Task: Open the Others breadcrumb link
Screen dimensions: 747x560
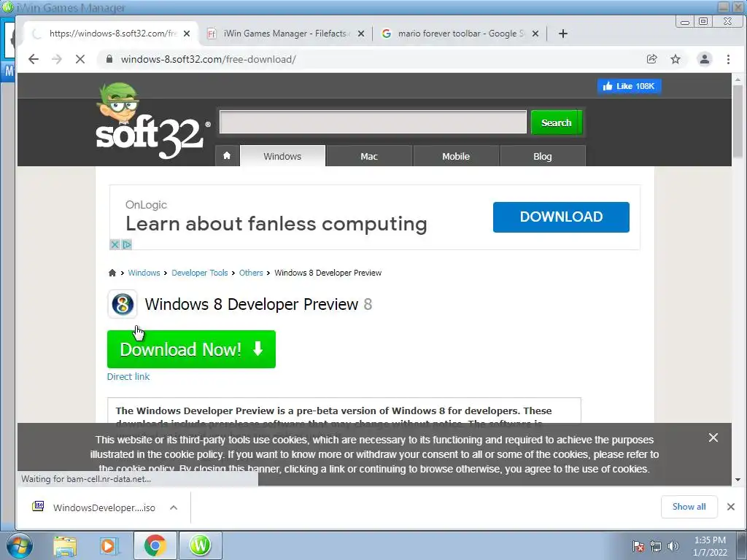Action: click(x=251, y=273)
